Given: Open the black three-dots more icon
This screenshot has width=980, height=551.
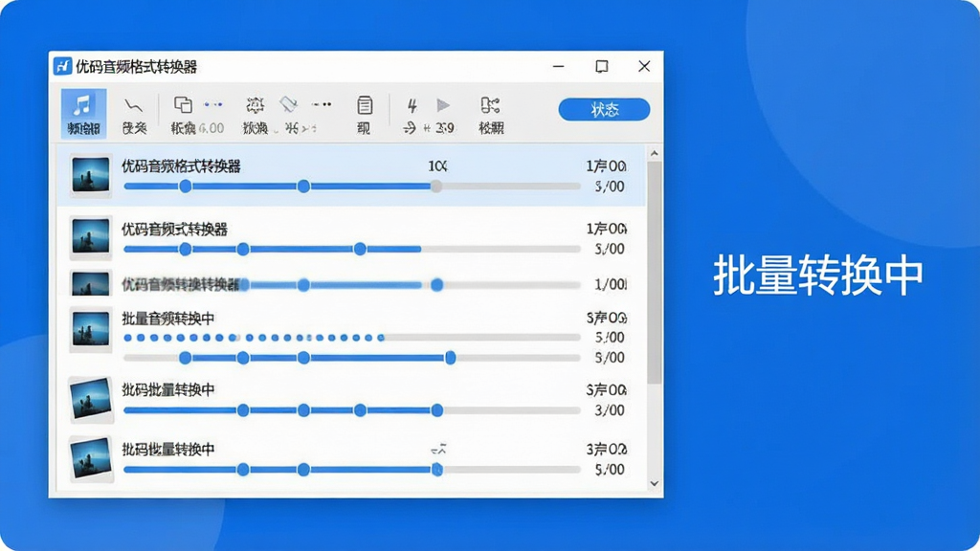Looking at the screenshot, I should pyautogui.click(x=322, y=104).
